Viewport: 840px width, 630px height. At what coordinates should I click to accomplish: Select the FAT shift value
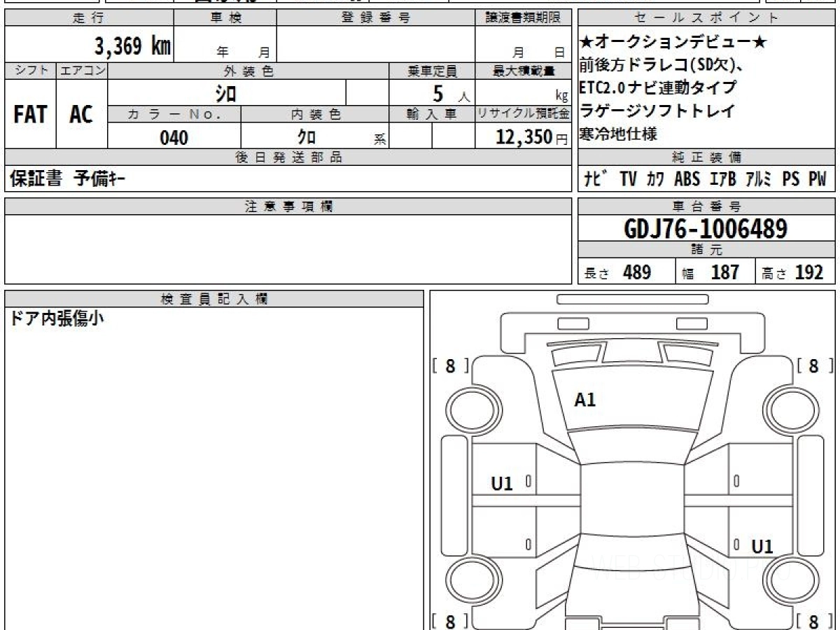coord(29,114)
